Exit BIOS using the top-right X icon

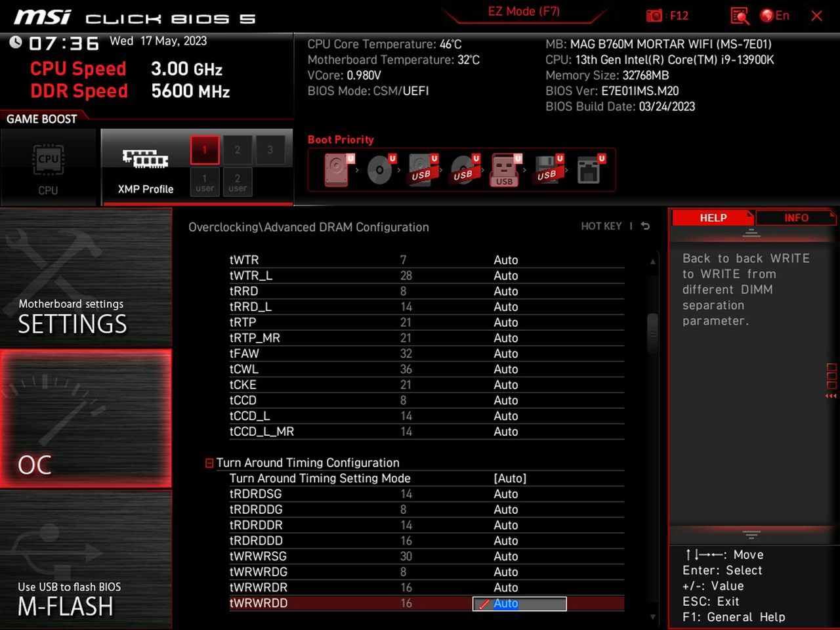point(816,16)
